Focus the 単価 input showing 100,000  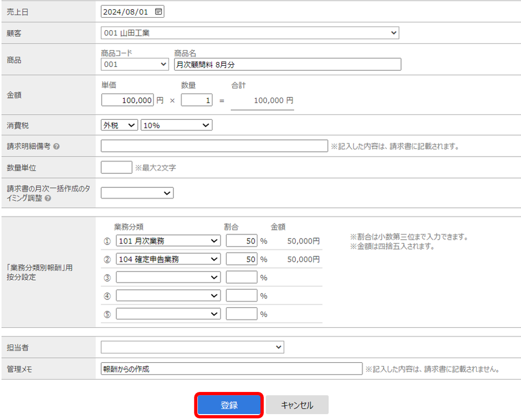click(128, 100)
